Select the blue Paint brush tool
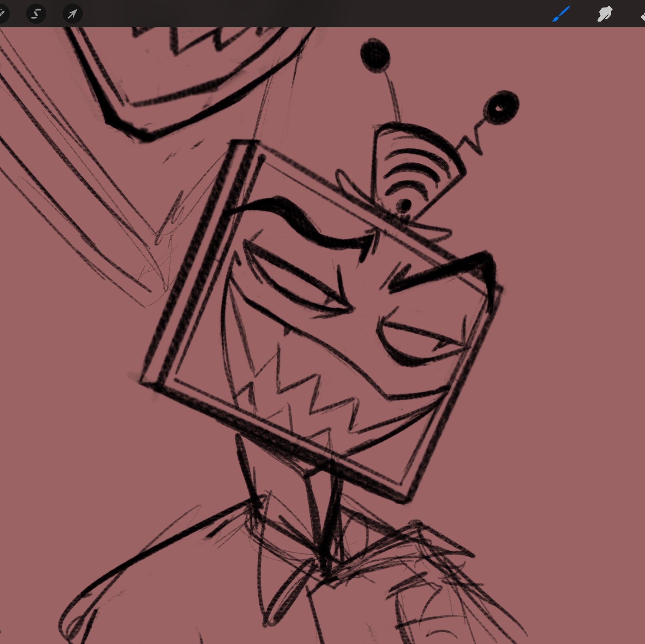 point(561,14)
